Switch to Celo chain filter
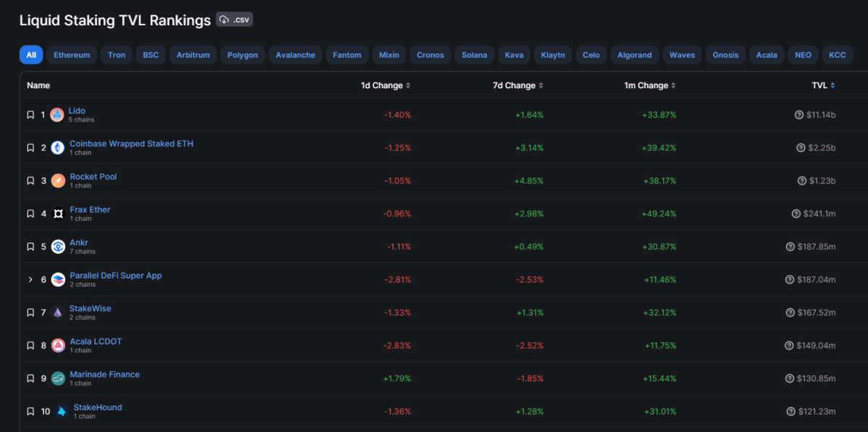868x432 pixels. 591,55
